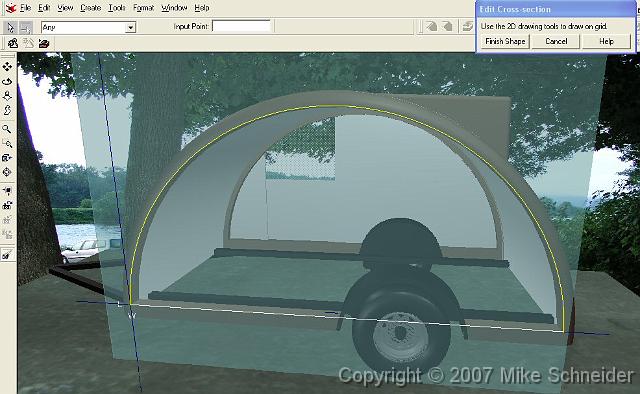Click the first icon below the selection arrow
The image size is (640, 394).
pos(13,43)
